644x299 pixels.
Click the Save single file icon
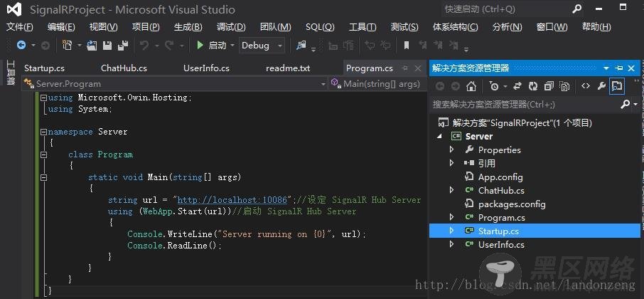(x=107, y=46)
